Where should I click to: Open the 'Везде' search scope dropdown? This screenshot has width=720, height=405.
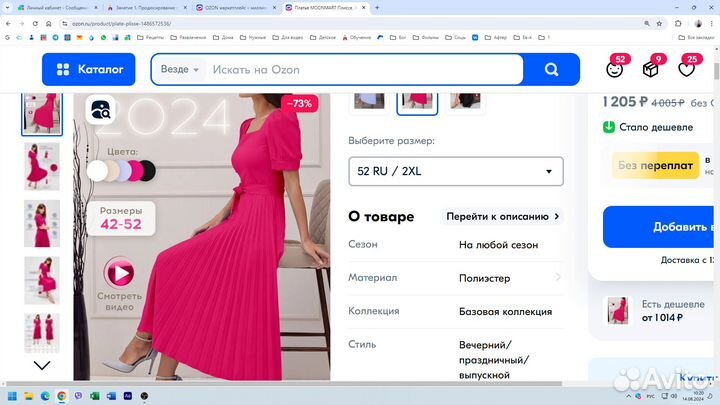(180, 69)
